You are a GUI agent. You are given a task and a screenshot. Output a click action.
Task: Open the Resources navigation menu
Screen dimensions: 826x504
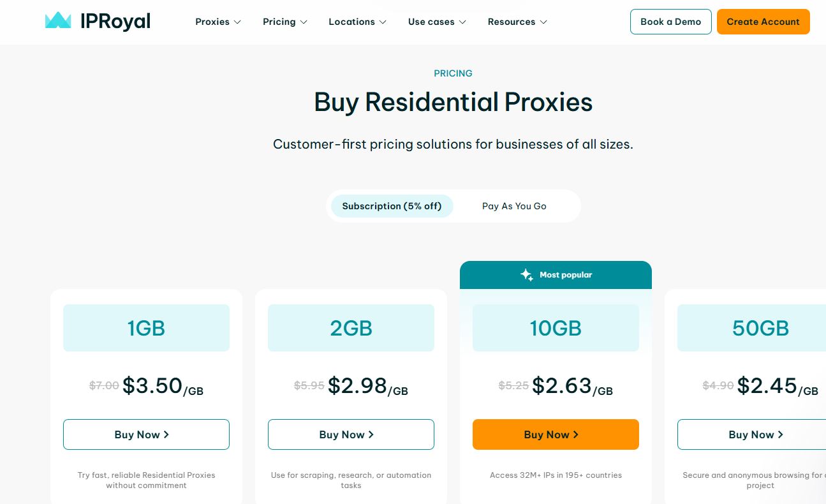pyautogui.click(x=518, y=22)
